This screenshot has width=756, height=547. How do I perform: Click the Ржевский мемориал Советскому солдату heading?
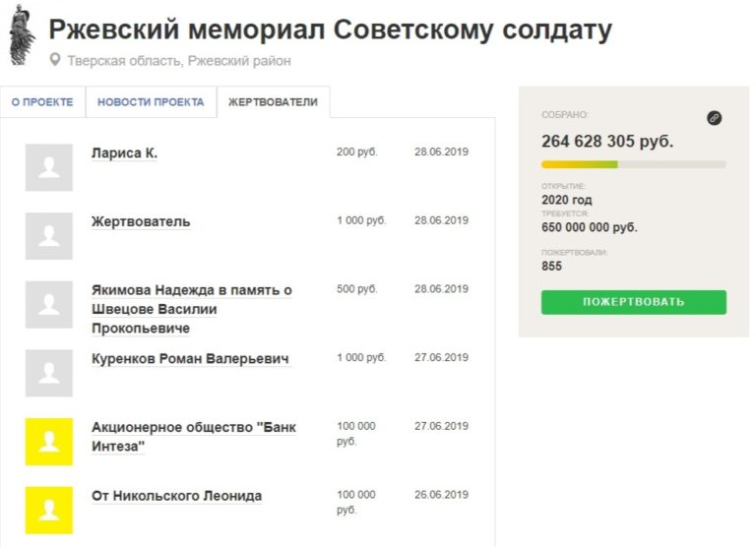330,30
